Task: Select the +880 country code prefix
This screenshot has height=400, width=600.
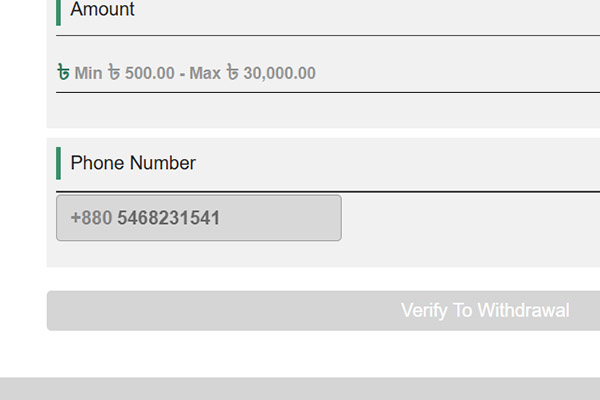Action: [x=91, y=218]
